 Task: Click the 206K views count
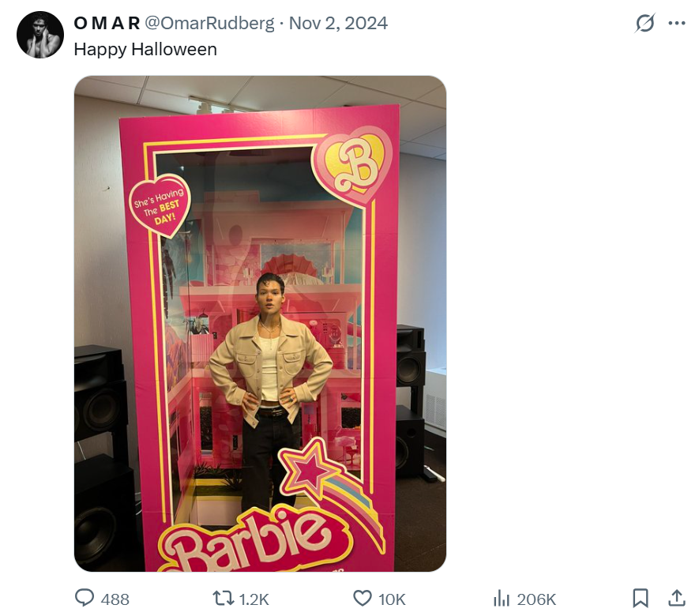536,599
